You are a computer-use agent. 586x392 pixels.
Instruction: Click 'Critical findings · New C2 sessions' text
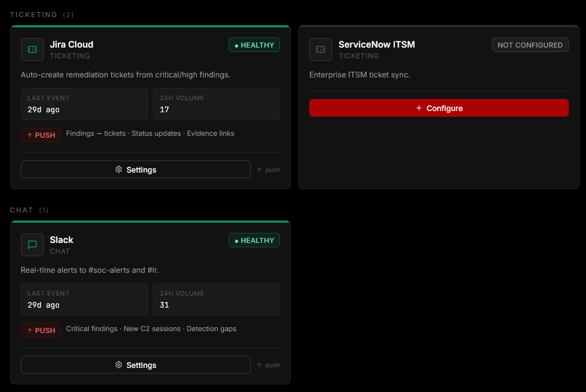[151, 329]
